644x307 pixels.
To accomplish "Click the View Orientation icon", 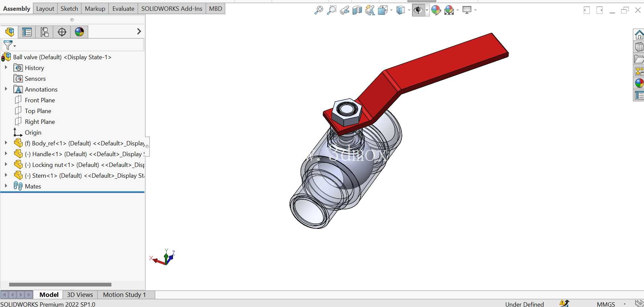I will pyautogui.click(x=383, y=10).
